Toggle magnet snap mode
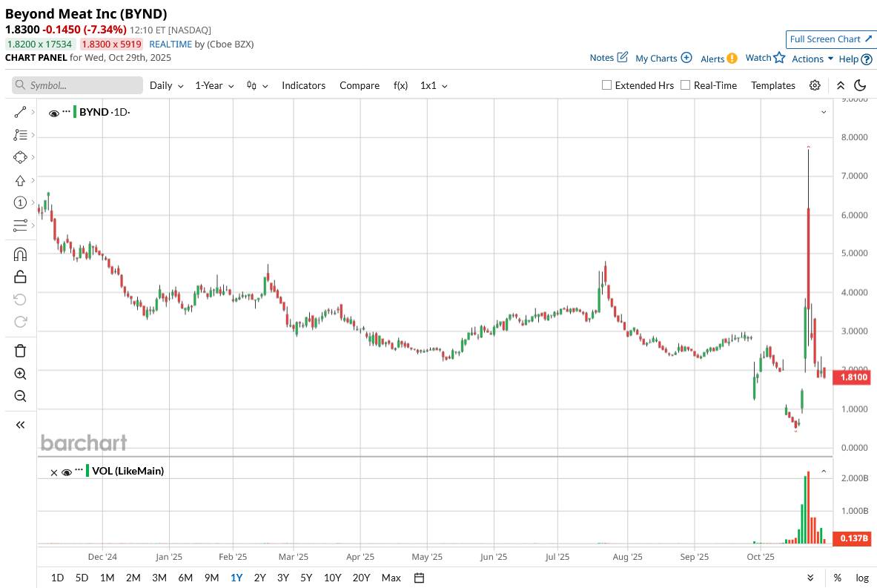 click(x=20, y=254)
